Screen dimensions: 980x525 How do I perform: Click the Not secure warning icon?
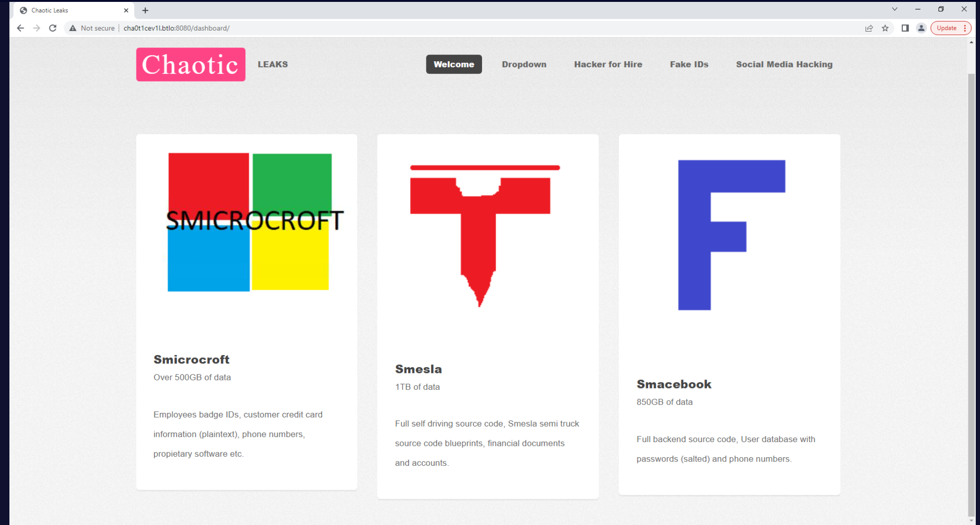pos(73,28)
